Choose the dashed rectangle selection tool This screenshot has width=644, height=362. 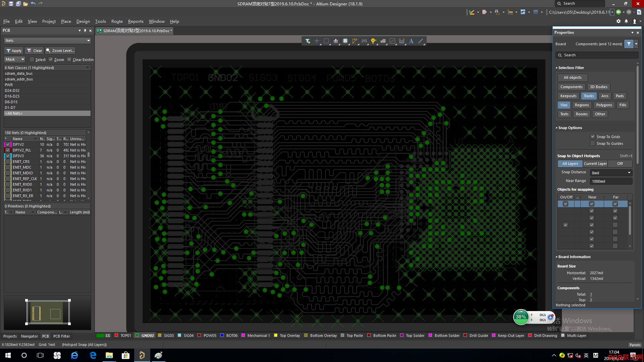pos(326,41)
